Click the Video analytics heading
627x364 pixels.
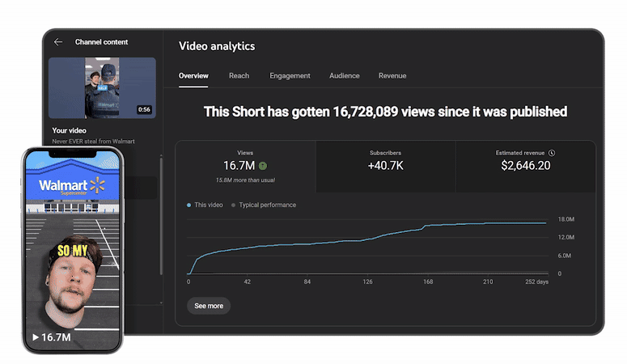coord(217,46)
